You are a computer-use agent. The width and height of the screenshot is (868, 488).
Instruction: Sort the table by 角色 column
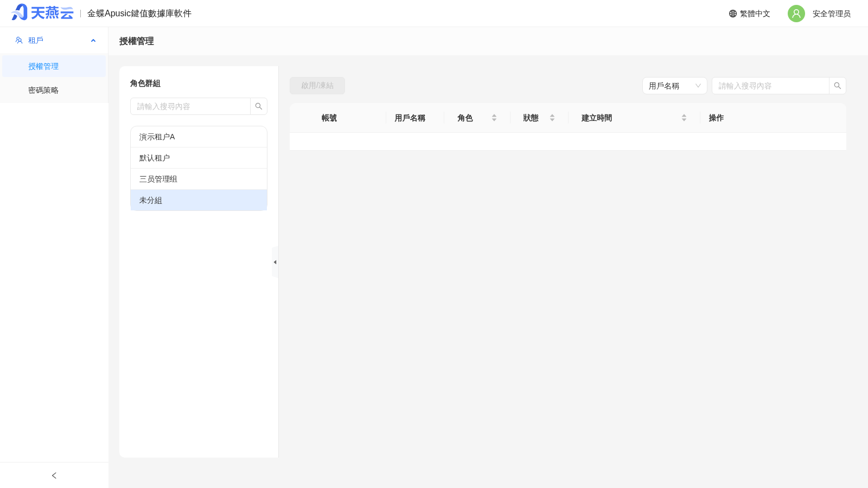(494, 118)
